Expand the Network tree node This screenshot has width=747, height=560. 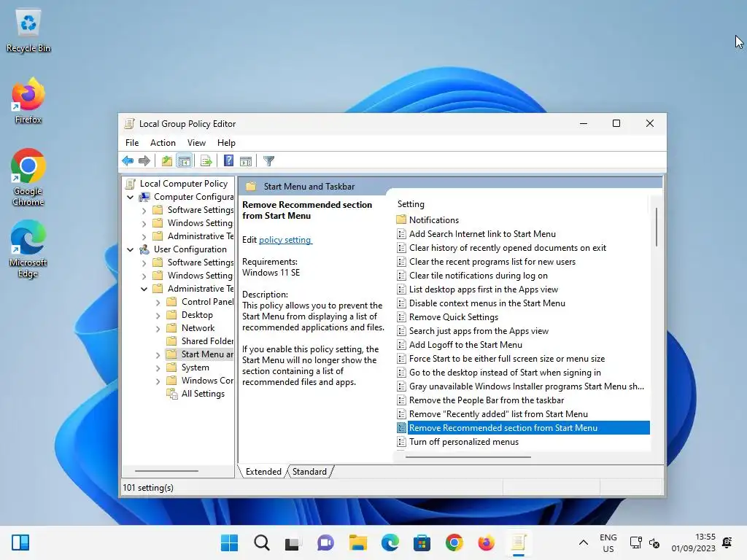(158, 328)
